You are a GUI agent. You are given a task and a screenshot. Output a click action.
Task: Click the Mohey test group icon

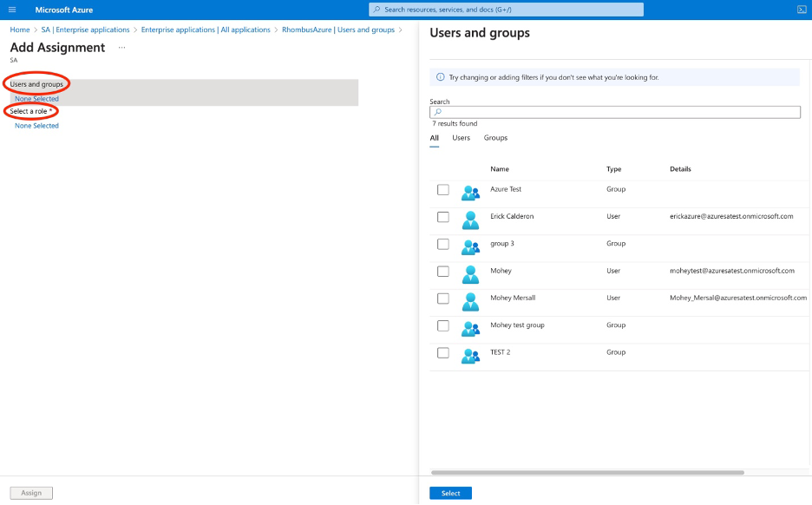click(x=470, y=328)
